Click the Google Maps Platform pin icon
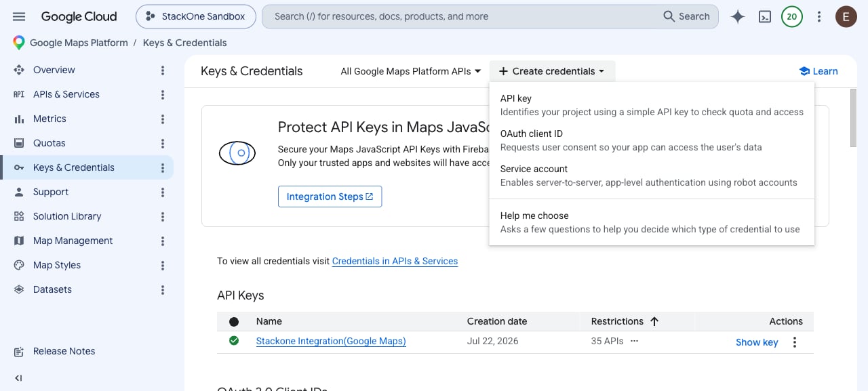Image resolution: width=868 pixels, height=391 pixels. click(x=19, y=43)
